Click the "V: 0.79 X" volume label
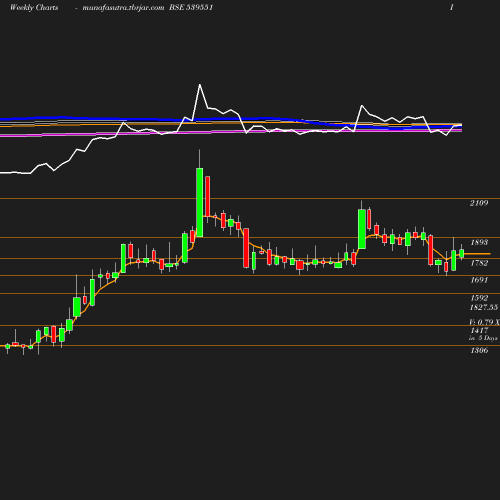Image resolution: width=500 pixels, height=500 pixels. point(484,322)
